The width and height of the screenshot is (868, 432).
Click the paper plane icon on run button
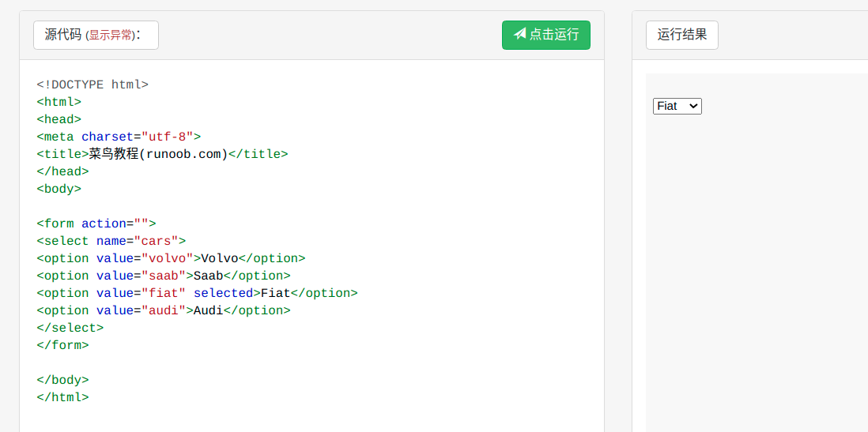click(519, 34)
